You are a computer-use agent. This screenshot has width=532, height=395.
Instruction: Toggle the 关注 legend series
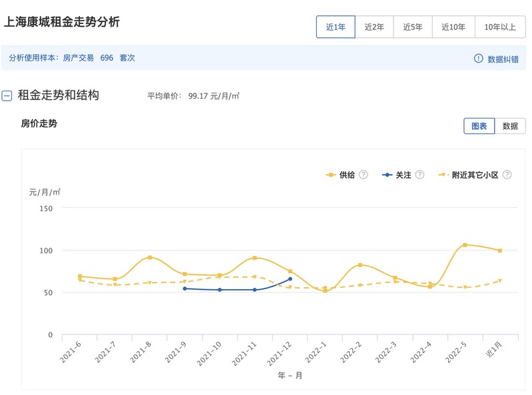tap(403, 175)
